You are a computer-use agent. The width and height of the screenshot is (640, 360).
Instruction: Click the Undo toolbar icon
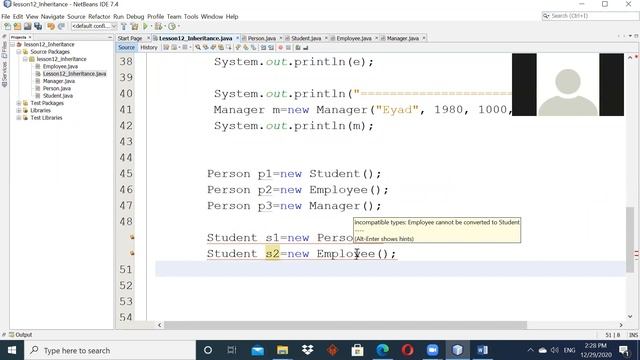coord(51,27)
